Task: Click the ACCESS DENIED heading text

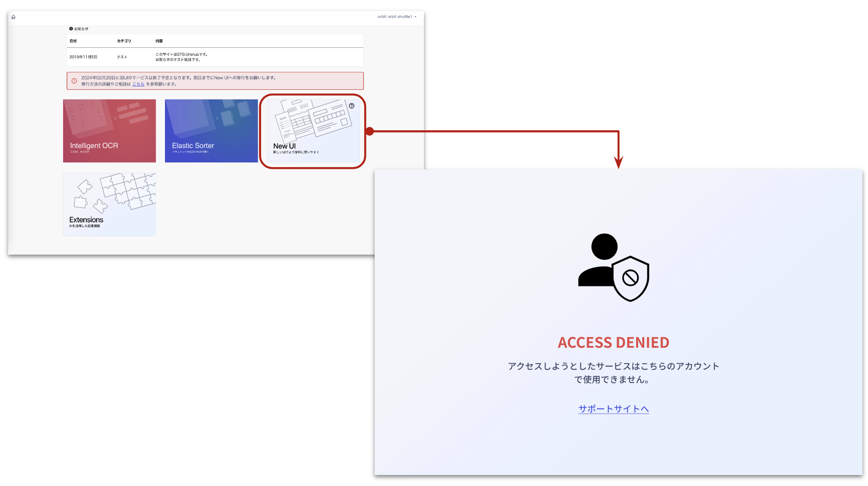Action: (613, 343)
